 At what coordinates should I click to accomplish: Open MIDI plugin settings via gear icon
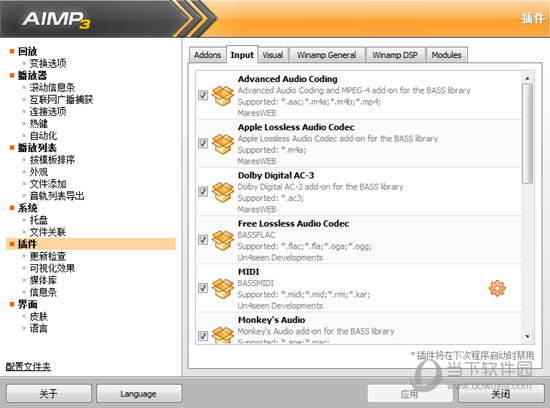pos(497,288)
